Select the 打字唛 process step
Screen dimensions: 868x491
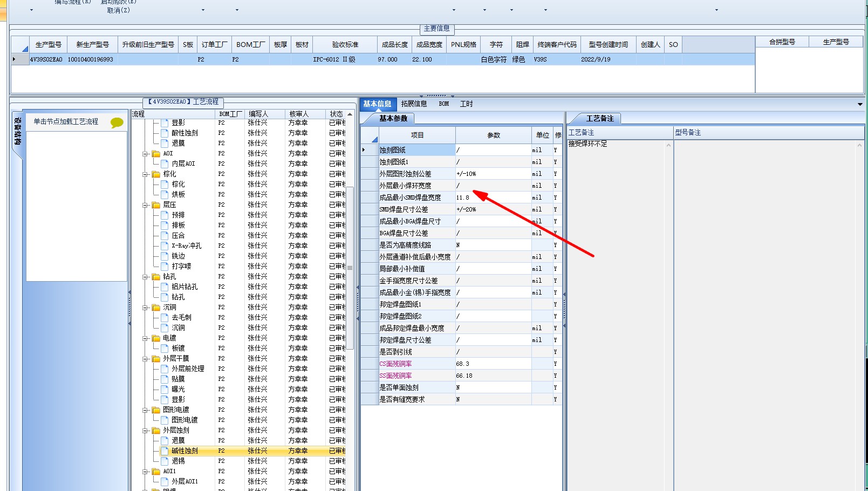(181, 267)
